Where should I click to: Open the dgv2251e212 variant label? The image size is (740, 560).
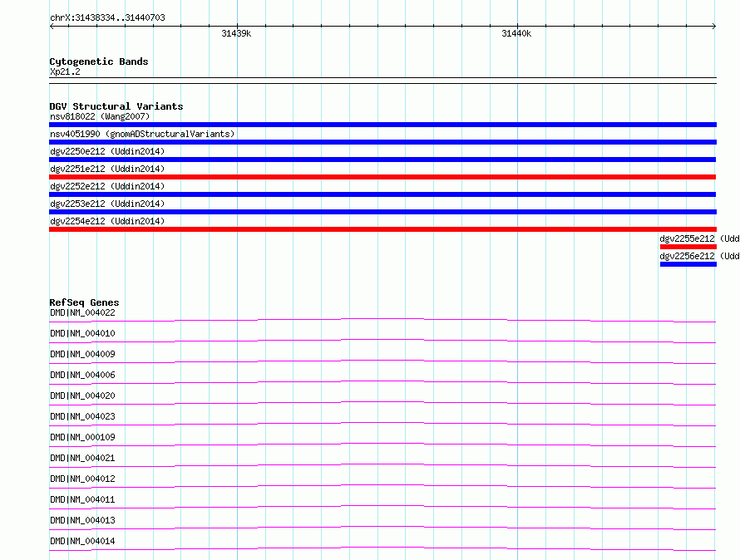pos(107,169)
